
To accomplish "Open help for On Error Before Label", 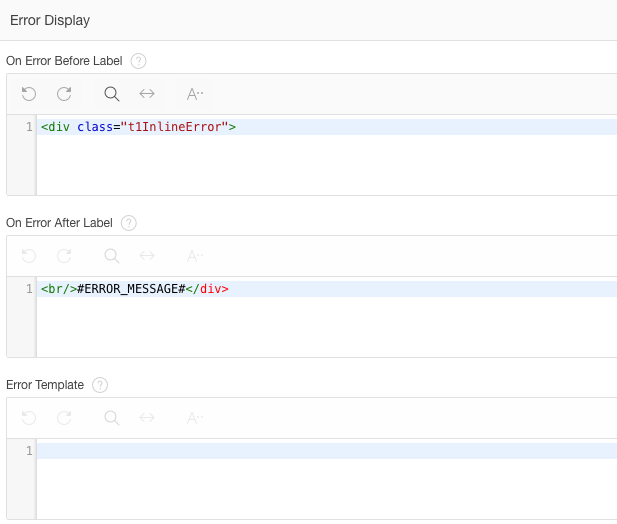I will (139, 61).
